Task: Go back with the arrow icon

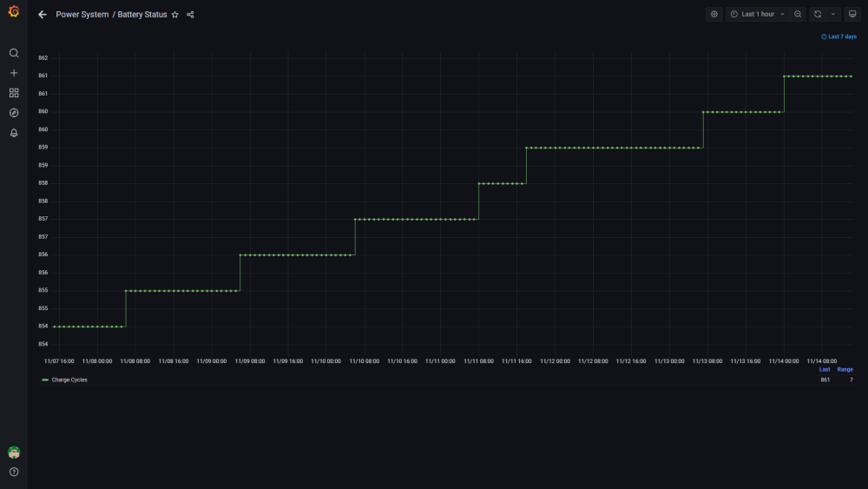Action: (43, 15)
